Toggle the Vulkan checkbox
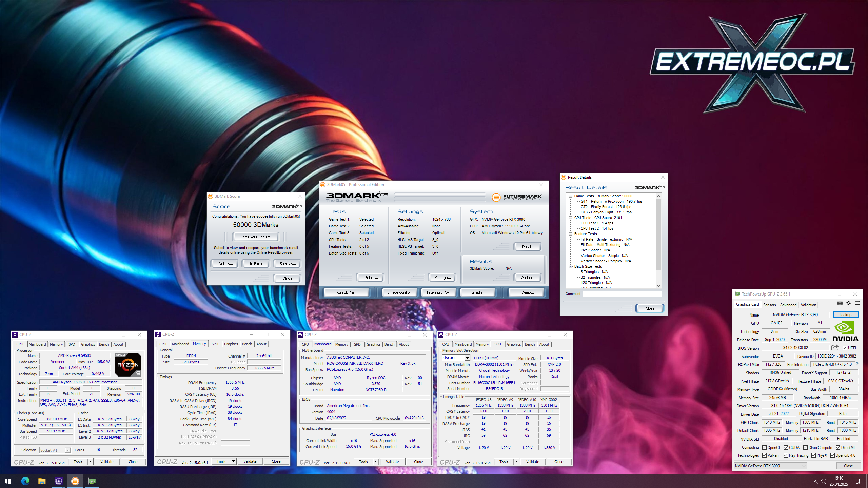868x488 pixels. click(765, 455)
